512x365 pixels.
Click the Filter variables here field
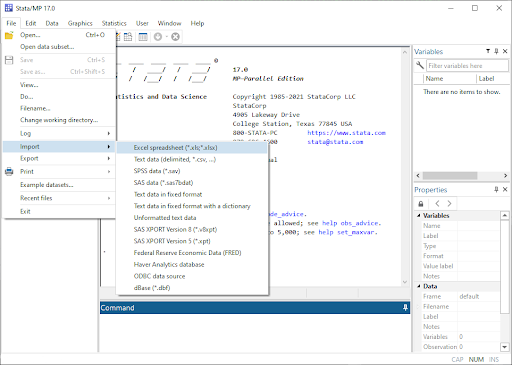tap(467, 66)
